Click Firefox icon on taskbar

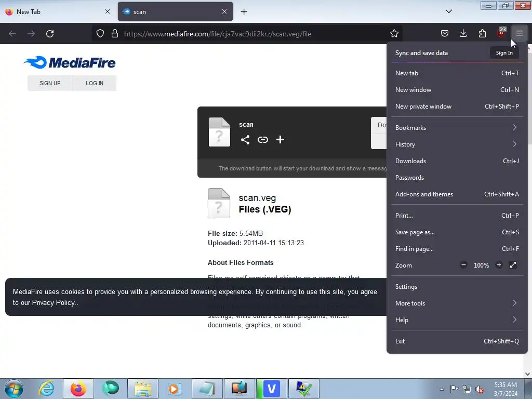tap(78, 389)
